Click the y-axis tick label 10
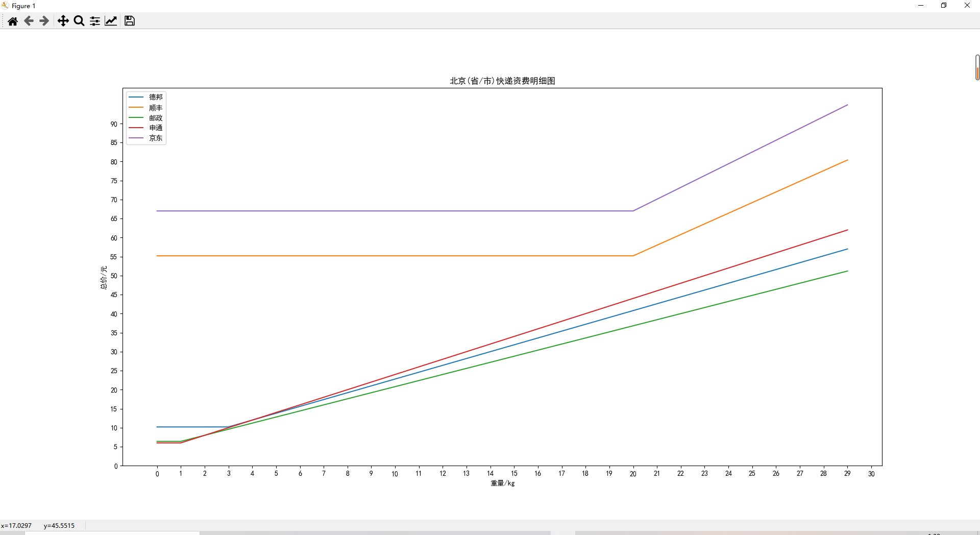Viewport: 980px width, 535px height. click(x=114, y=428)
